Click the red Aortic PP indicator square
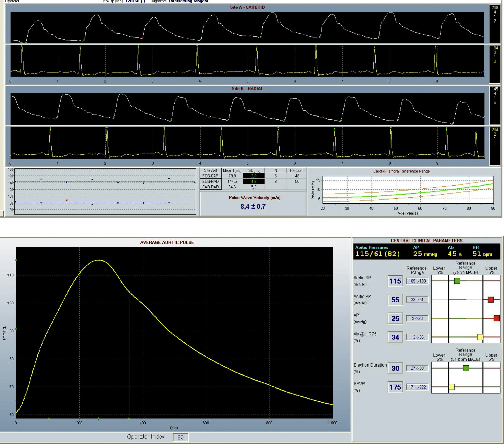This screenshot has height=444, width=504. pos(491,300)
